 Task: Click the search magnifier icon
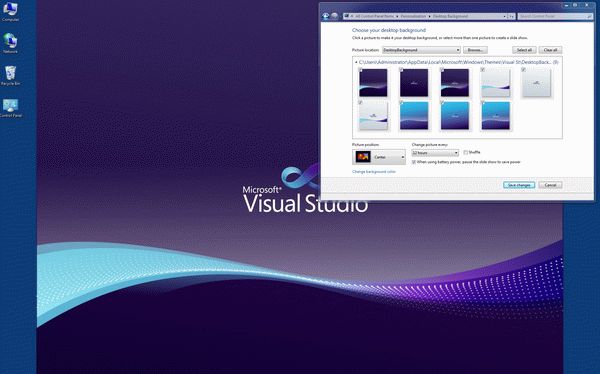coord(589,16)
